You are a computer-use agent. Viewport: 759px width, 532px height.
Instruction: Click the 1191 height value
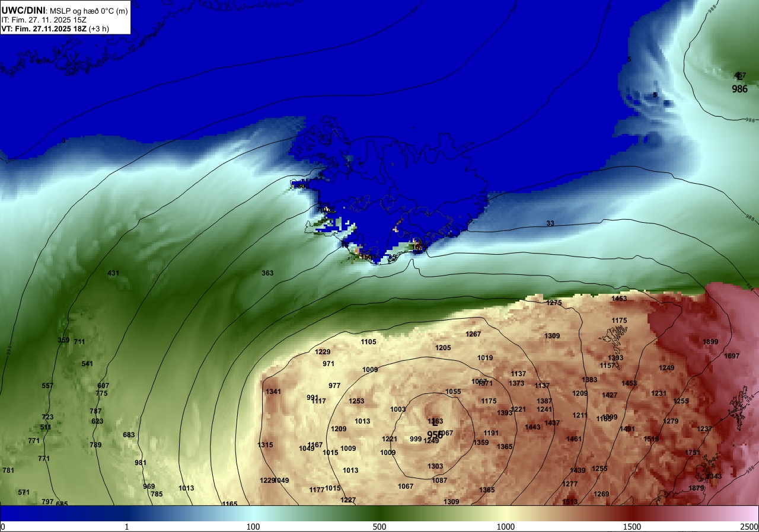pos(491,433)
